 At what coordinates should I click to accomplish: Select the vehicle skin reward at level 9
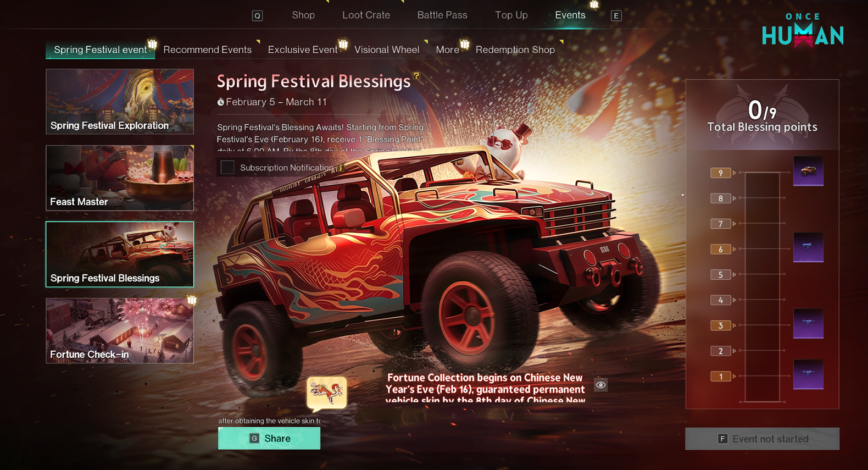point(808,171)
